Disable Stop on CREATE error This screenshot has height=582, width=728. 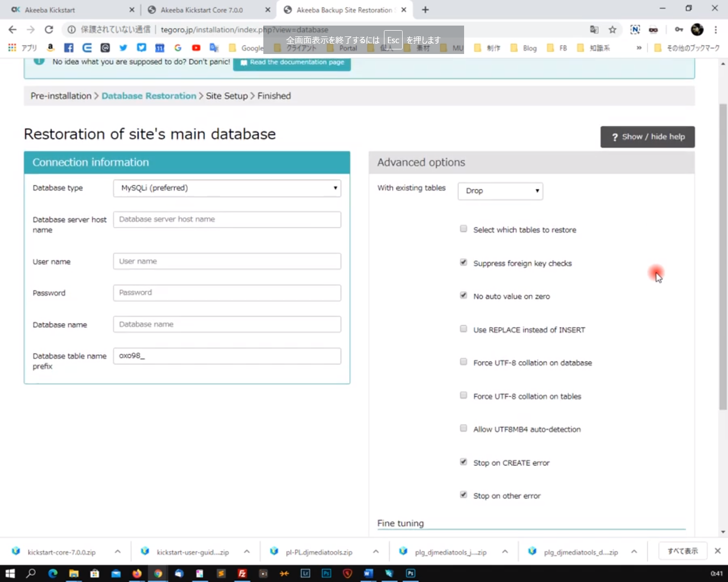[x=464, y=462]
